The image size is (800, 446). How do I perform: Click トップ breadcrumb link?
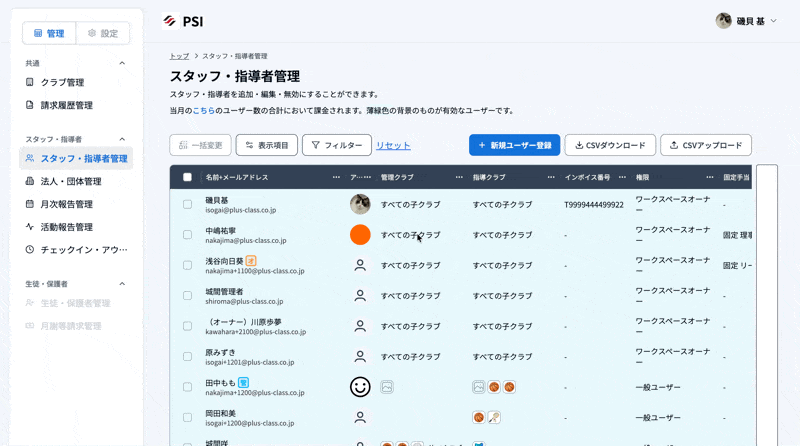coord(179,56)
